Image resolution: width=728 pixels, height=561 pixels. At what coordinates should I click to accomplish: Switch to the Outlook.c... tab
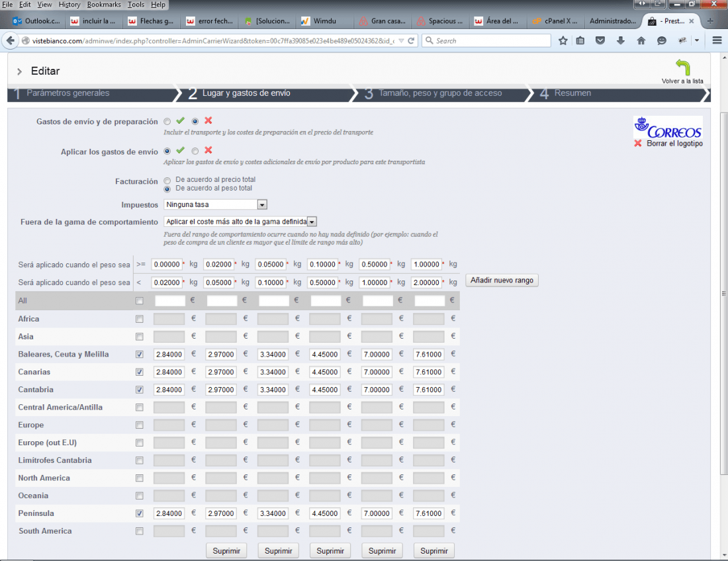click(x=36, y=21)
